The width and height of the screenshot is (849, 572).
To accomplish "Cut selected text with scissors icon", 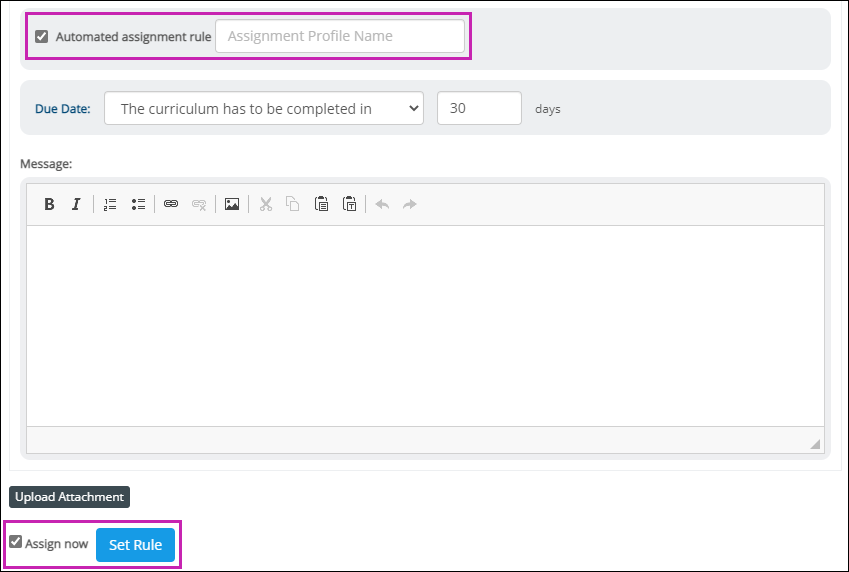I will pyautogui.click(x=265, y=204).
